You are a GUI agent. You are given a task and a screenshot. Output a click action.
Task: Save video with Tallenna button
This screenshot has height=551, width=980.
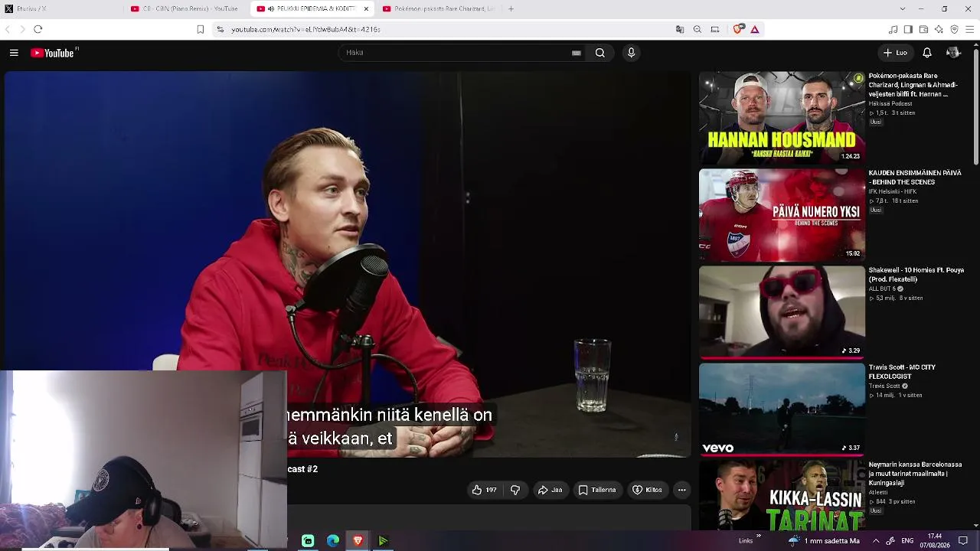(x=597, y=490)
